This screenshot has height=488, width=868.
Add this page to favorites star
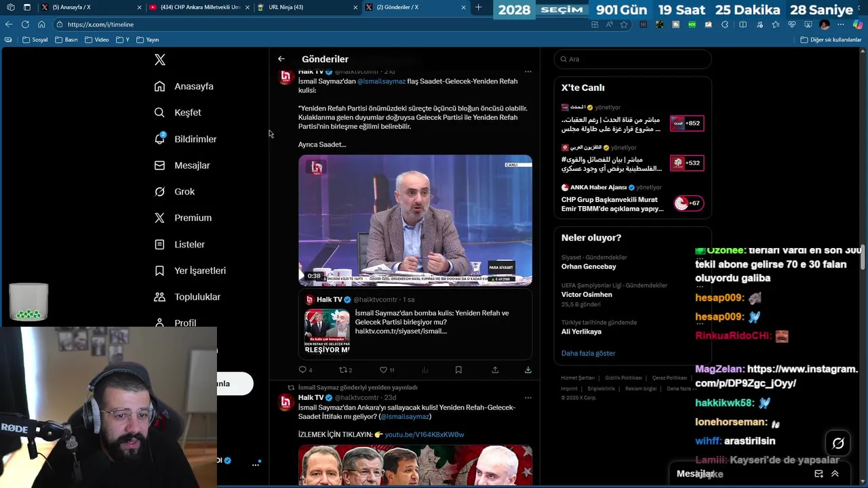[x=624, y=24]
